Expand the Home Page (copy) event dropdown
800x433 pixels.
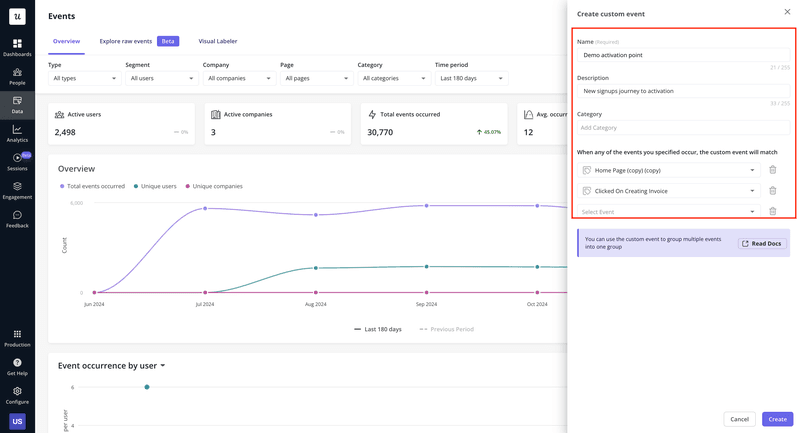669,170
